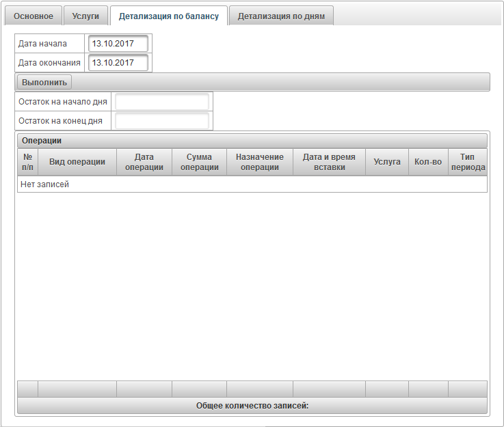Sort by Дата и время вставки column
Image resolution: width=504 pixels, height=427 pixels.
329,162
